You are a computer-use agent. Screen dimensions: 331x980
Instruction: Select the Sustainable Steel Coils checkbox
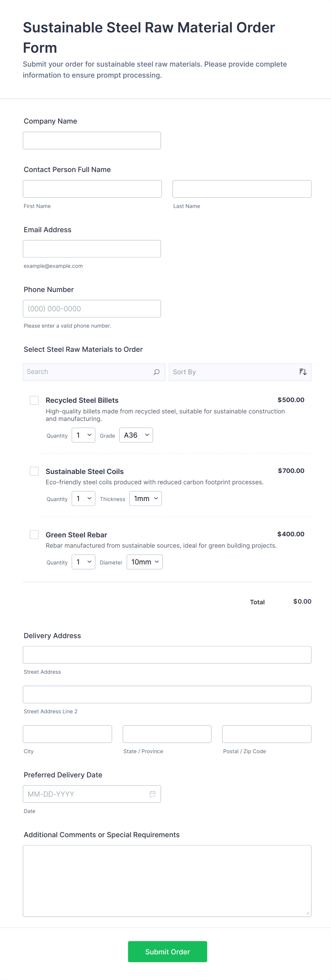coord(34,471)
